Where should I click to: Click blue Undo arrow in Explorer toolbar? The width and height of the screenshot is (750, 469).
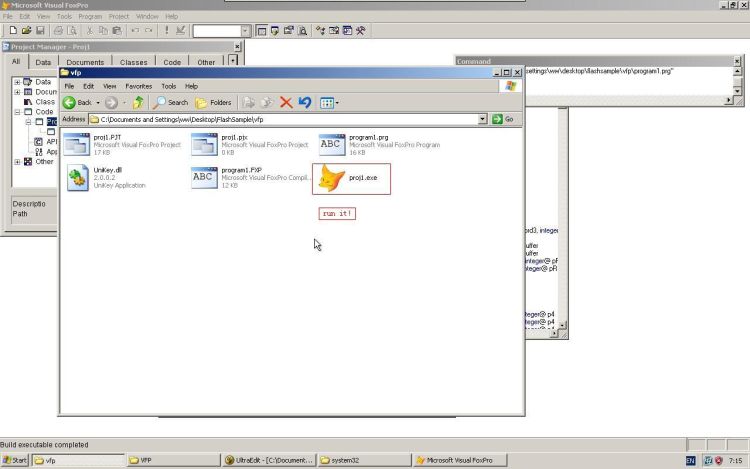pyautogui.click(x=305, y=102)
